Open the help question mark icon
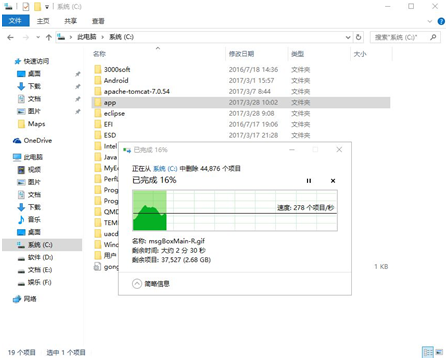 pyautogui.click(x=441, y=21)
